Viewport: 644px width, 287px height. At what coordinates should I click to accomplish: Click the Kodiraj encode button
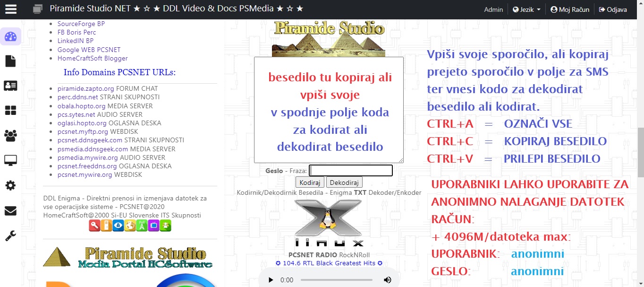pos(310,183)
